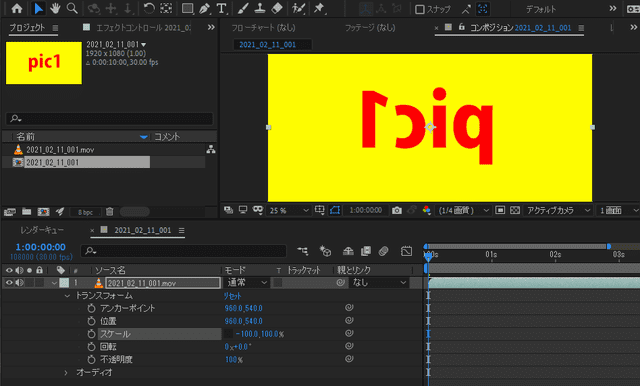Click the 1:00:00:00 current time display in the timeline
This screenshot has height=386, width=640.
click(40, 247)
